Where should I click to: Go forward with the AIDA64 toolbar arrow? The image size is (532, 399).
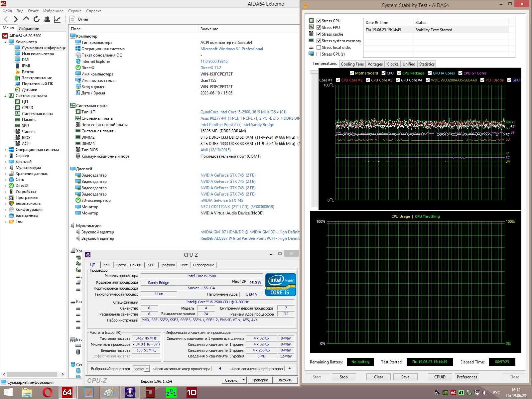coord(16,19)
